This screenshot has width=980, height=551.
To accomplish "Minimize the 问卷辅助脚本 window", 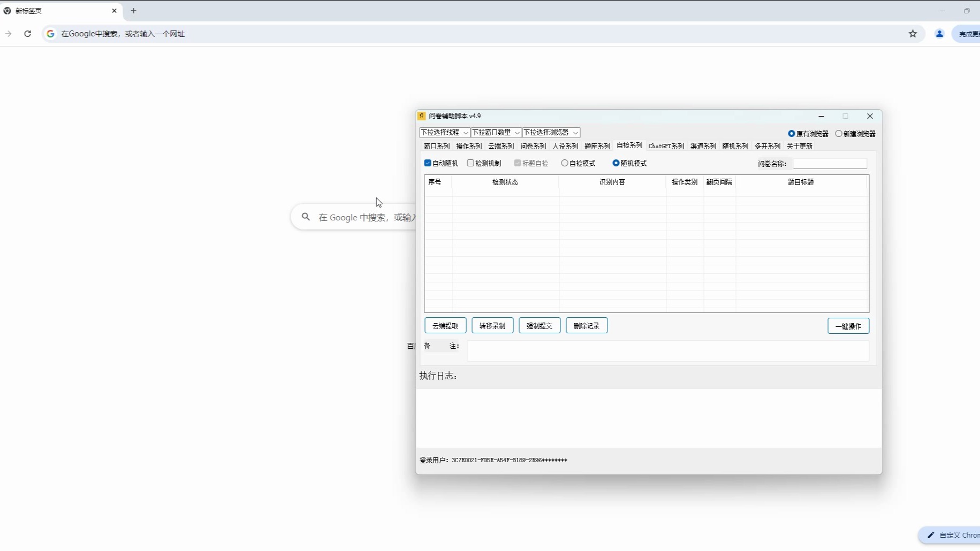I will tap(821, 116).
